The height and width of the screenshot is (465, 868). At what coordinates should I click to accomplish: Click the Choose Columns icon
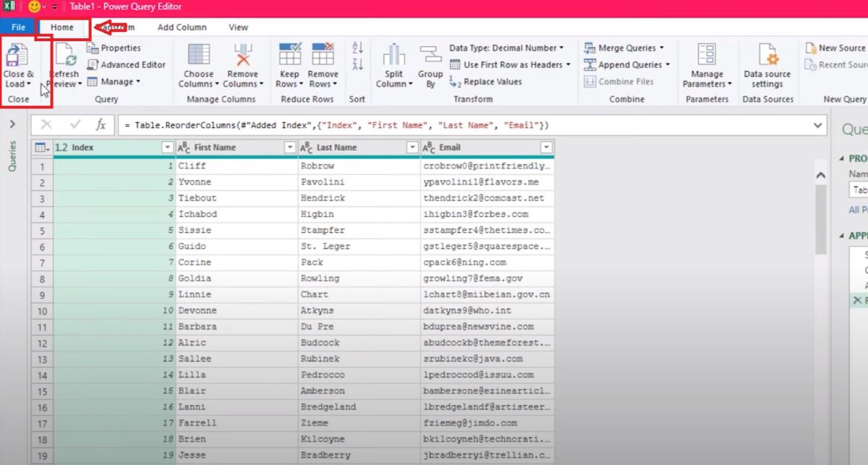(x=198, y=56)
